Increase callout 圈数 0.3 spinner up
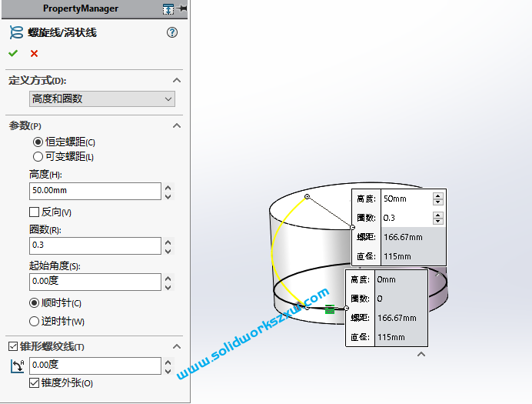This screenshot has width=532, height=404. (438, 215)
